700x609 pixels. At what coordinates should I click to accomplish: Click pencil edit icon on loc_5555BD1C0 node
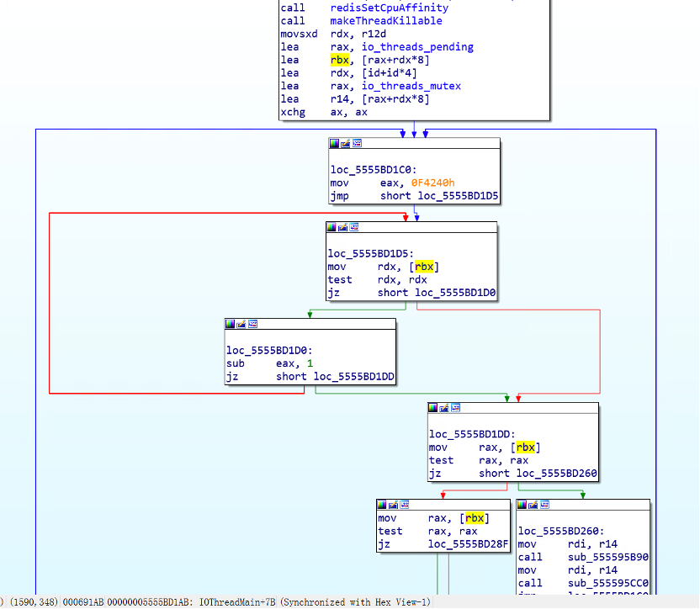tap(346, 144)
